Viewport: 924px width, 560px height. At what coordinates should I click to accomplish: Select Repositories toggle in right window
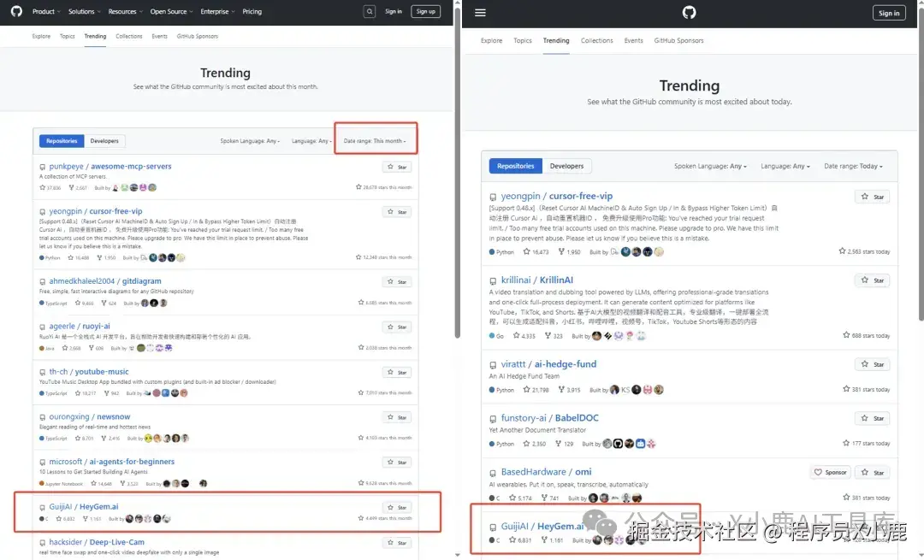click(x=516, y=166)
